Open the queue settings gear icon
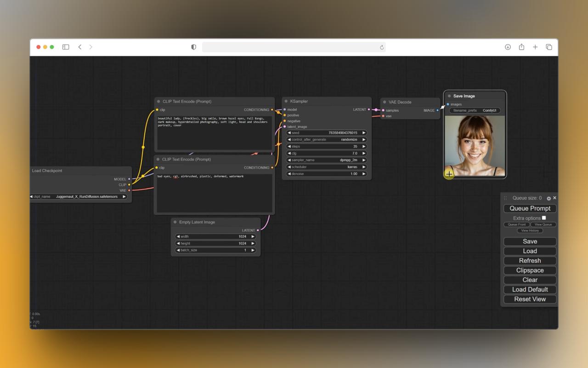 pyautogui.click(x=548, y=198)
